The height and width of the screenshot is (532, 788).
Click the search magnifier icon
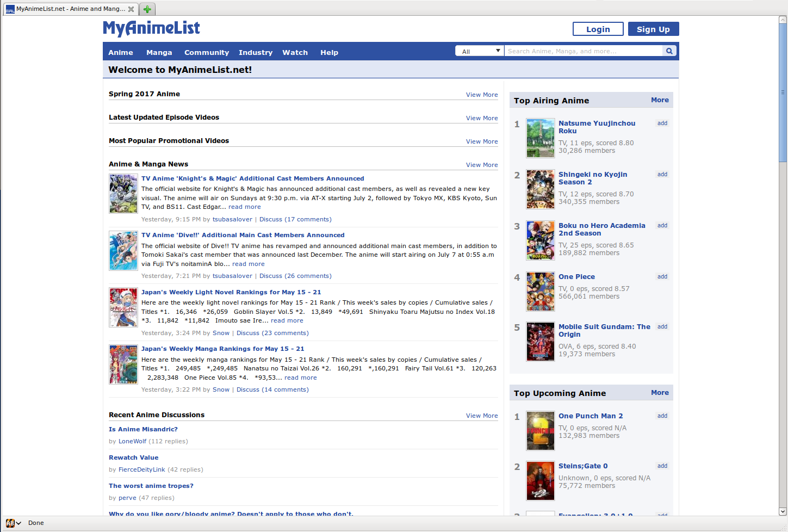(669, 51)
